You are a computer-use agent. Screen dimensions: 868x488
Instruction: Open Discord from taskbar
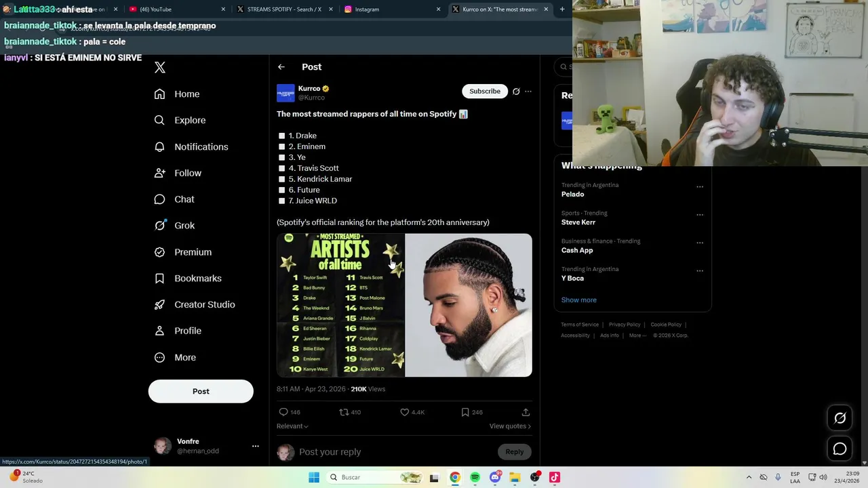[x=495, y=477]
